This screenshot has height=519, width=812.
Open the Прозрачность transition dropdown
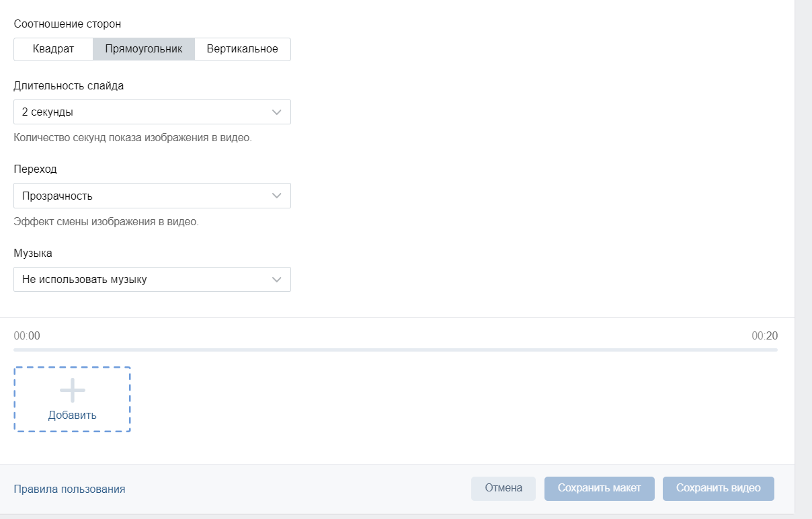pyautogui.click(x=152, y=196)
